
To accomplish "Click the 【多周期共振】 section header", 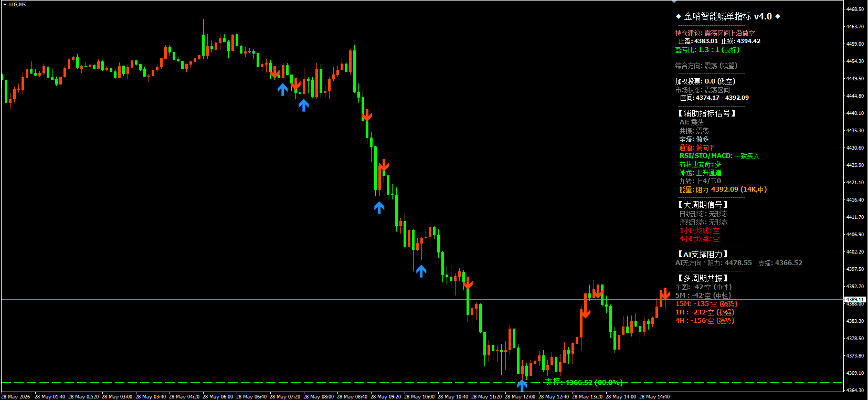I will tap(703, 278).
